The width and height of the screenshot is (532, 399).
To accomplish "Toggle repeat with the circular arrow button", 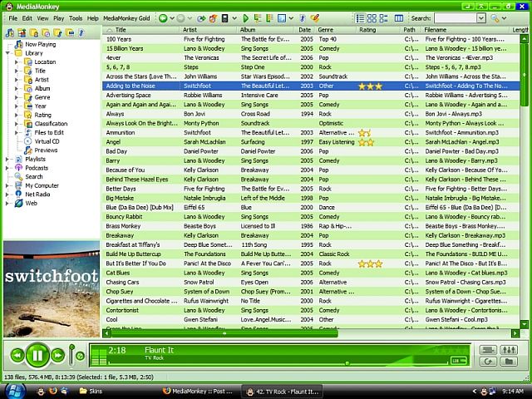I will [488, 362].
